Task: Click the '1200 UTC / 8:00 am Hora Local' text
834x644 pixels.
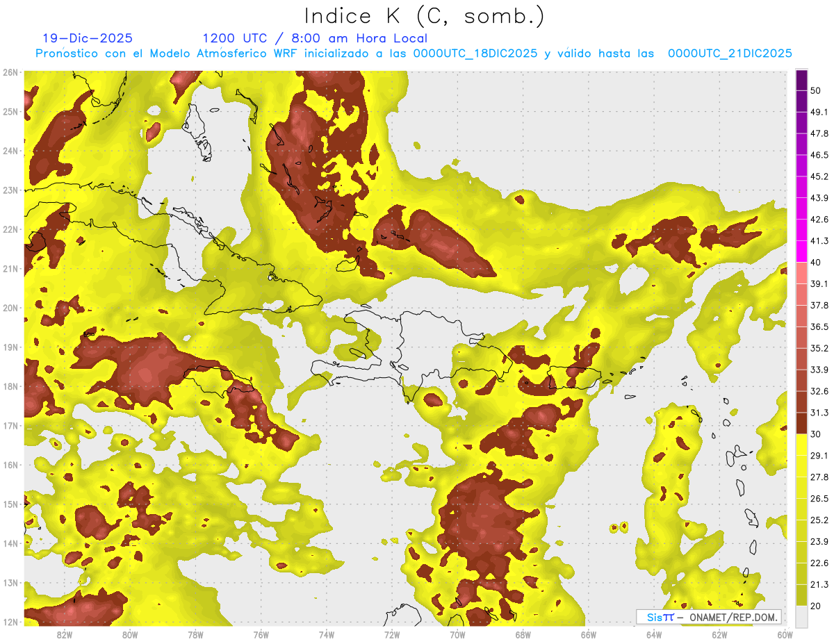Action: tap(315, 38)
